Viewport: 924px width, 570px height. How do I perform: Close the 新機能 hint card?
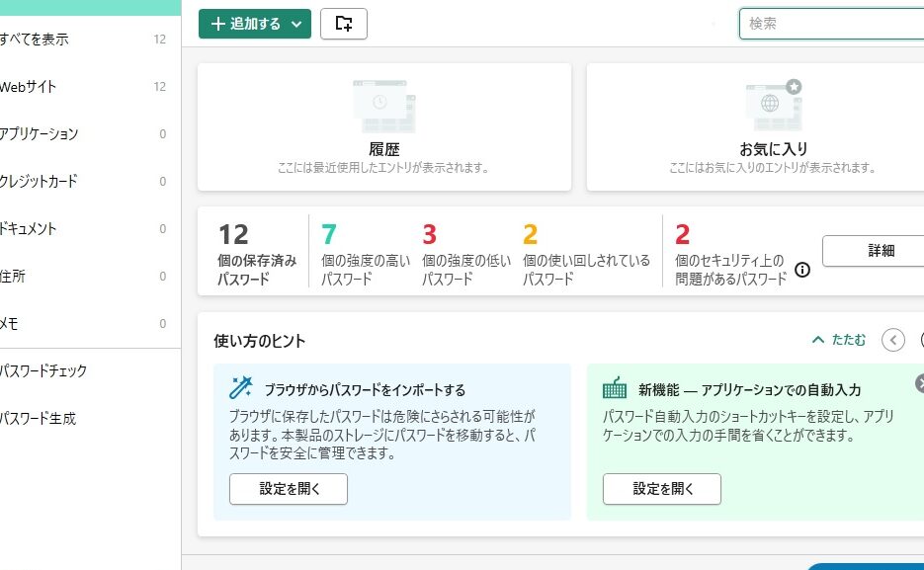coord(920,383)
